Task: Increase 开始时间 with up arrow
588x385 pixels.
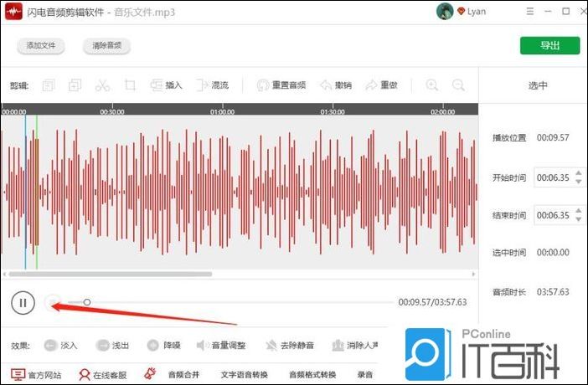Action: point(579,173)
